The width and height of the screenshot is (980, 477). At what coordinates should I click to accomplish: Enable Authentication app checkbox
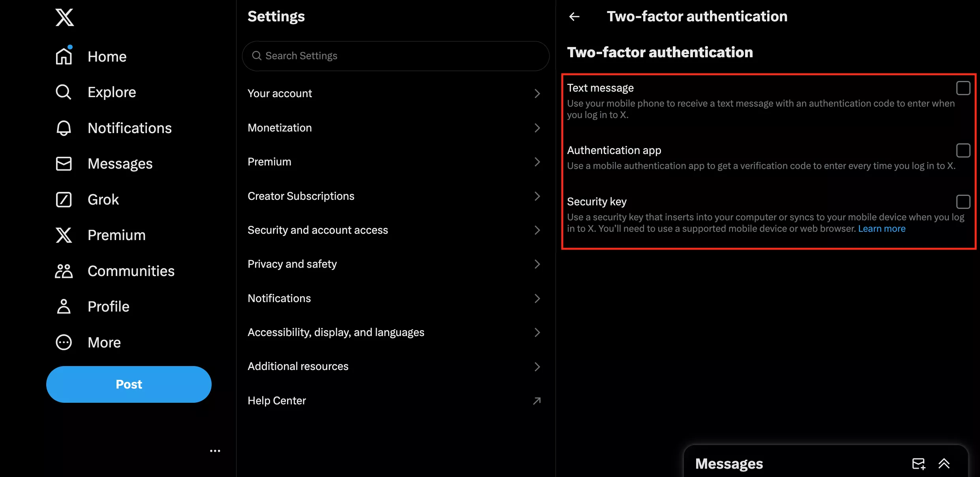pyautogui.click(x=963, y=150)
